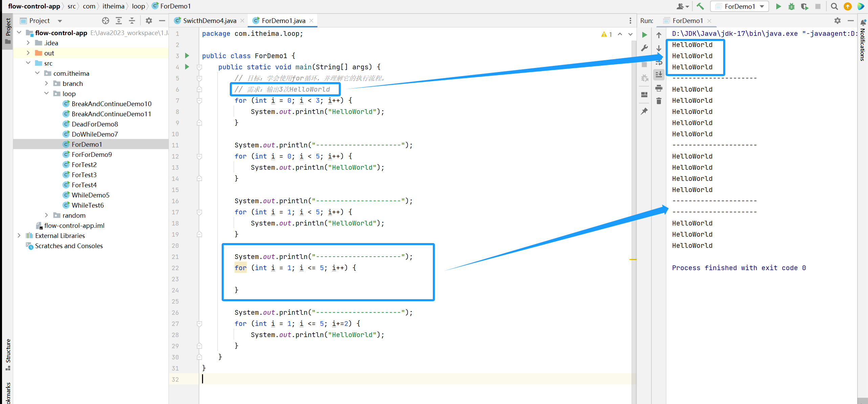Toggle scroll to end of console
The width and height of the screenshot is (868, 404).
(x=659, y=75)
